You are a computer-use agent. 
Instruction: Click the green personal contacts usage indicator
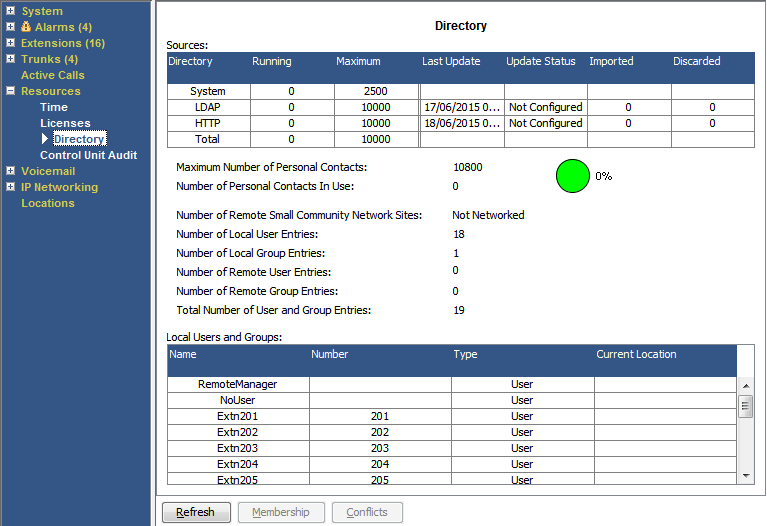(x=573, y=176)
